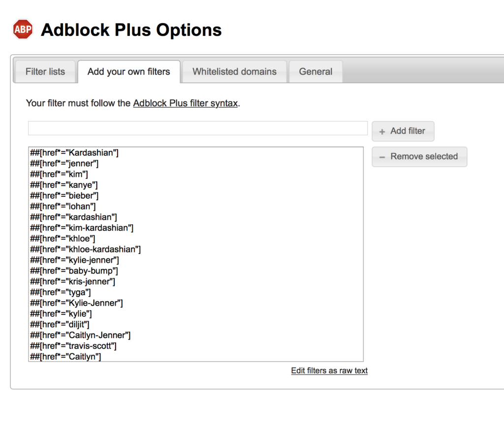Select the ##[href*="diljit"] filter row
The width and height of the screenshot is (504, 430).
[x=196, y=325]
